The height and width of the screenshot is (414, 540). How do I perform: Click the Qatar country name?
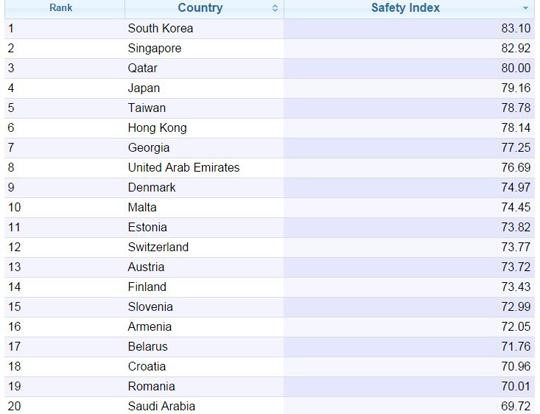pos(143,68)
